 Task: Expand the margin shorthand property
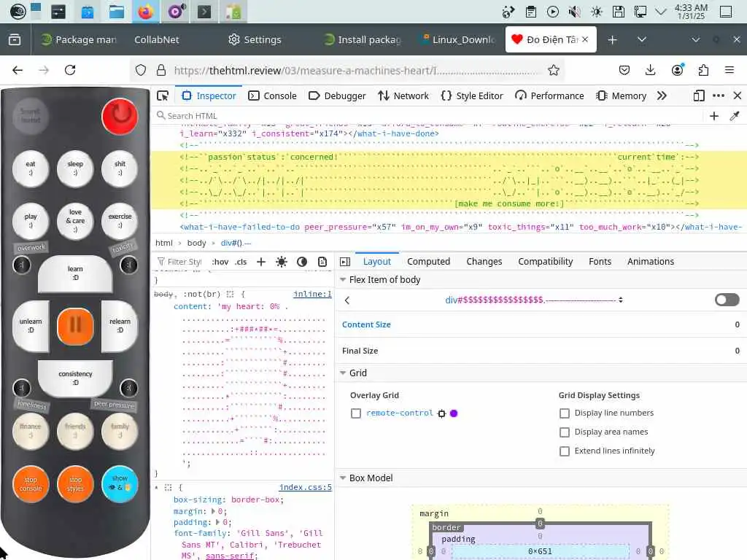tap(214, 511)
